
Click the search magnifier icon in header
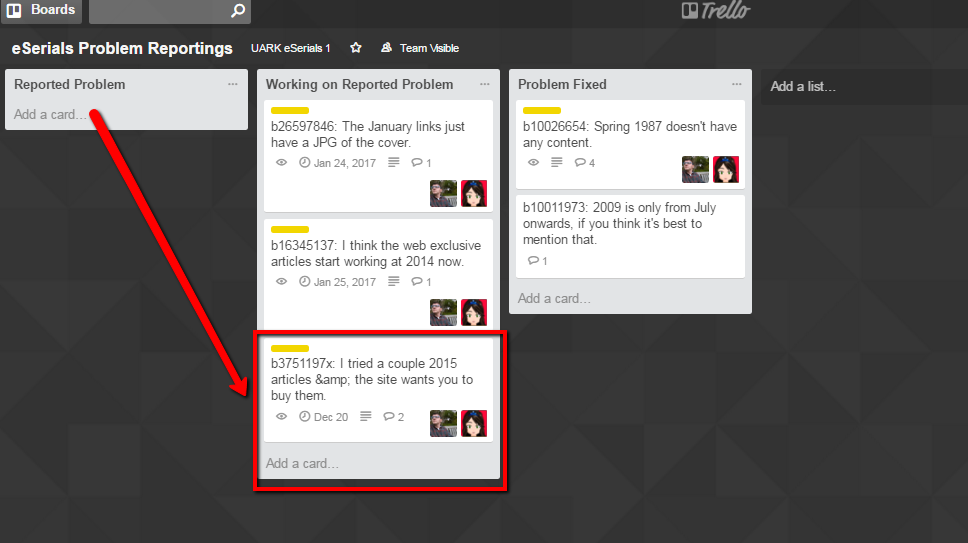[238, 10]
